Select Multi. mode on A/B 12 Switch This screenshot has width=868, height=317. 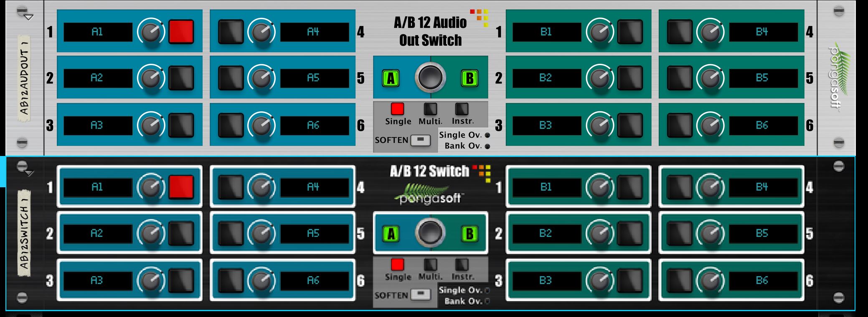(x=430, y=264)
